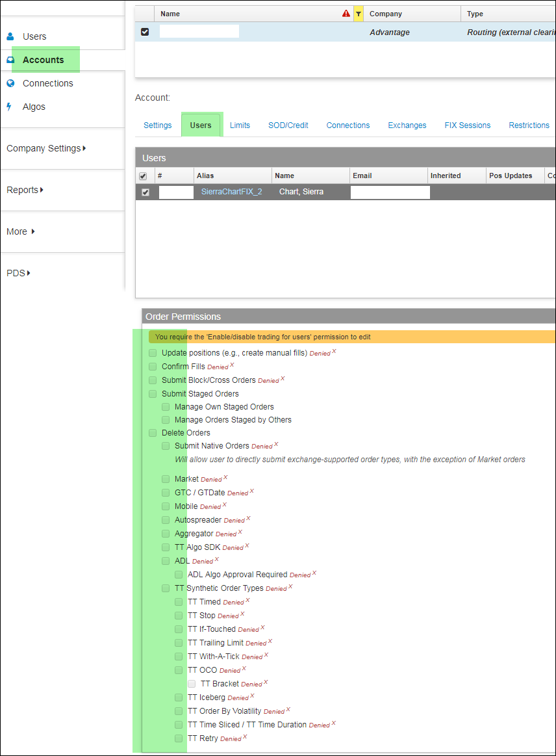
Task: Click the Denied X next to TT Bracket
Action: (255, 684)
